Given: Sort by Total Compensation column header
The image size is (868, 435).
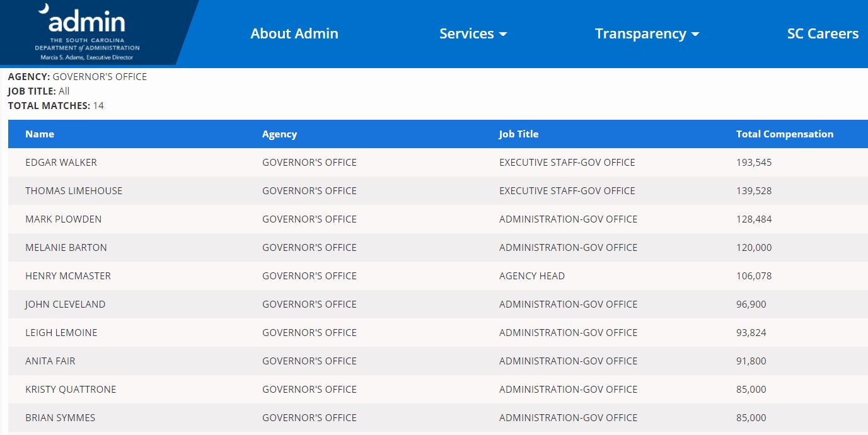Looking at the screenshot, I should point(785,134).
